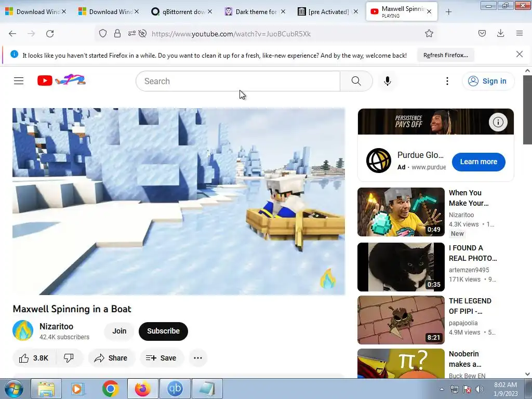Image resolution: width=532 pixels, height=399 pixels.
Task: Open Firefox application menu
Action: 520,33
